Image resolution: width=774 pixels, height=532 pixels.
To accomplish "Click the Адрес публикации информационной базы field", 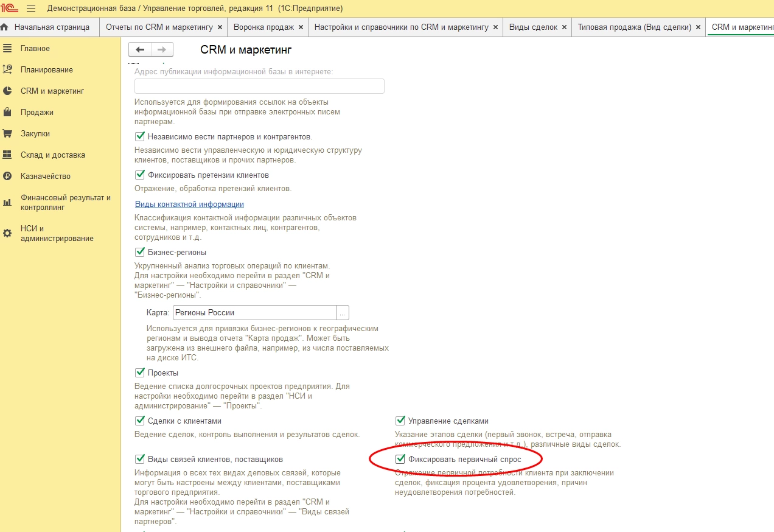I will [259, 86].
